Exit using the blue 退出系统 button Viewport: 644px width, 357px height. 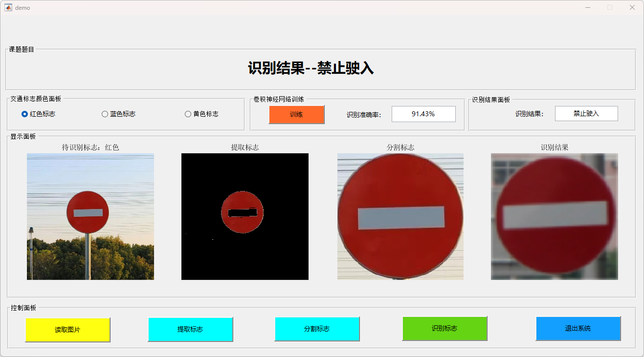tap(578, 328)
